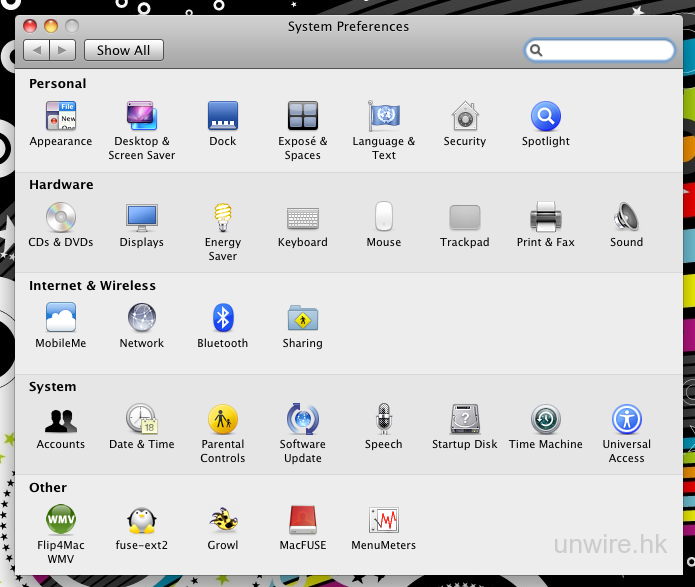
Task: Open Sound preferences
Action: pos(626,217)
